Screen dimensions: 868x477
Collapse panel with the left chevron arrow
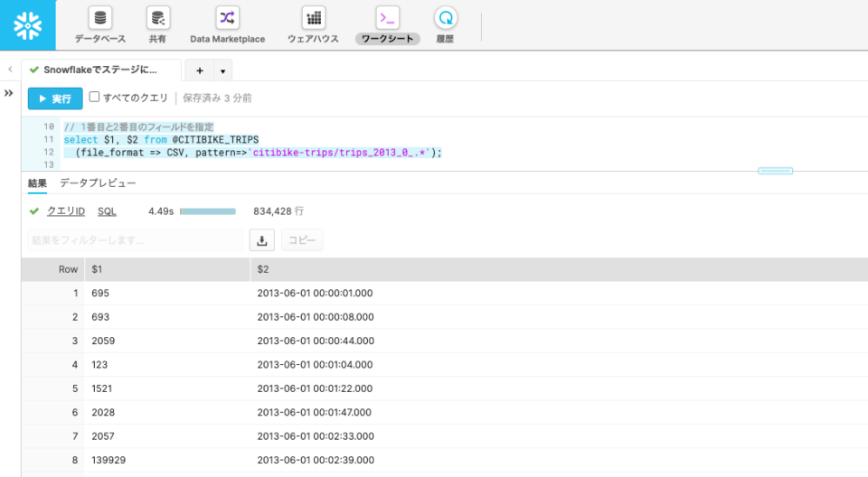tap(10, 70)
